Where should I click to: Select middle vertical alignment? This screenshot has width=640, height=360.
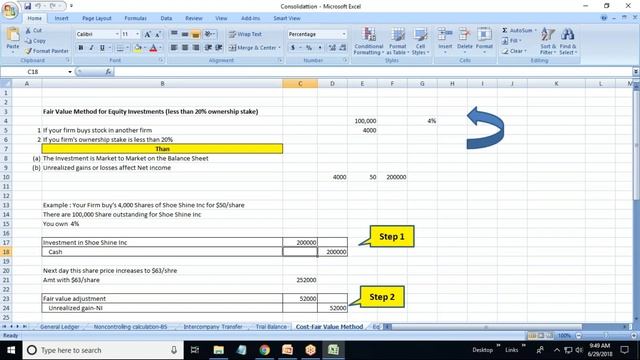(x=185, y=34)
